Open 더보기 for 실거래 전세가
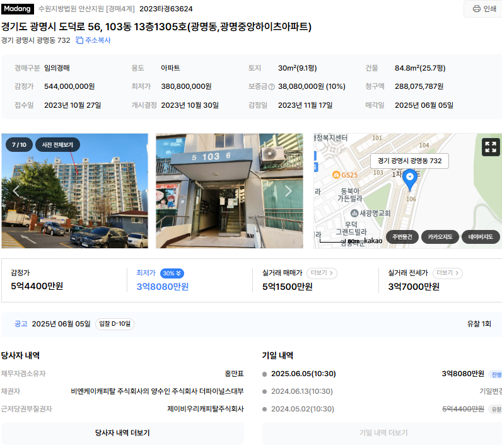 click(448, 273)
